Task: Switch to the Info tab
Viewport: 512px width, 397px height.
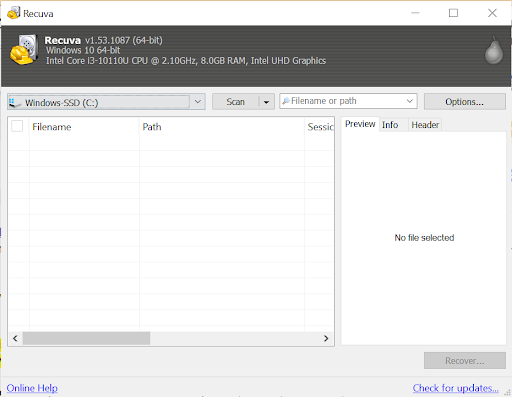Action: point(390,125)
